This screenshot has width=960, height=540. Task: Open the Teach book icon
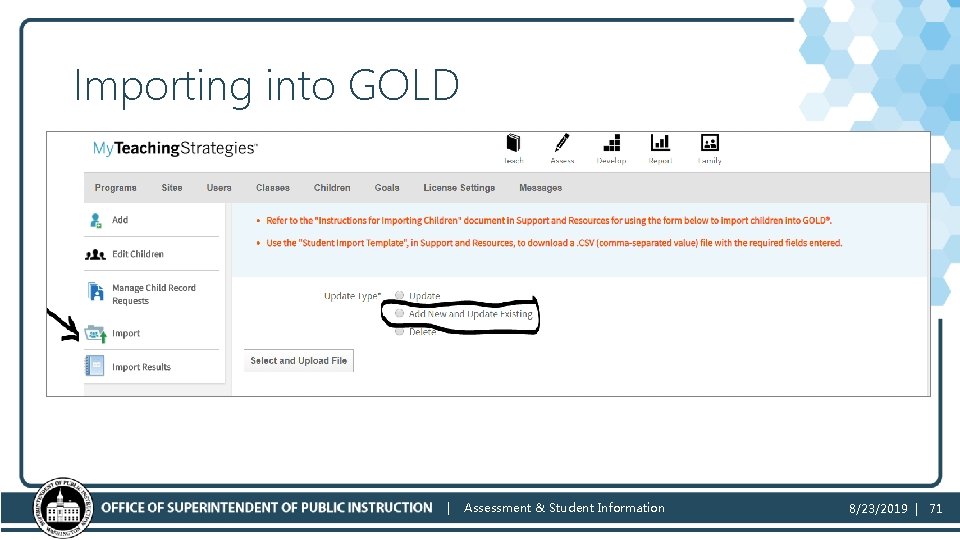pyautogui.click(x=513, y=143)
